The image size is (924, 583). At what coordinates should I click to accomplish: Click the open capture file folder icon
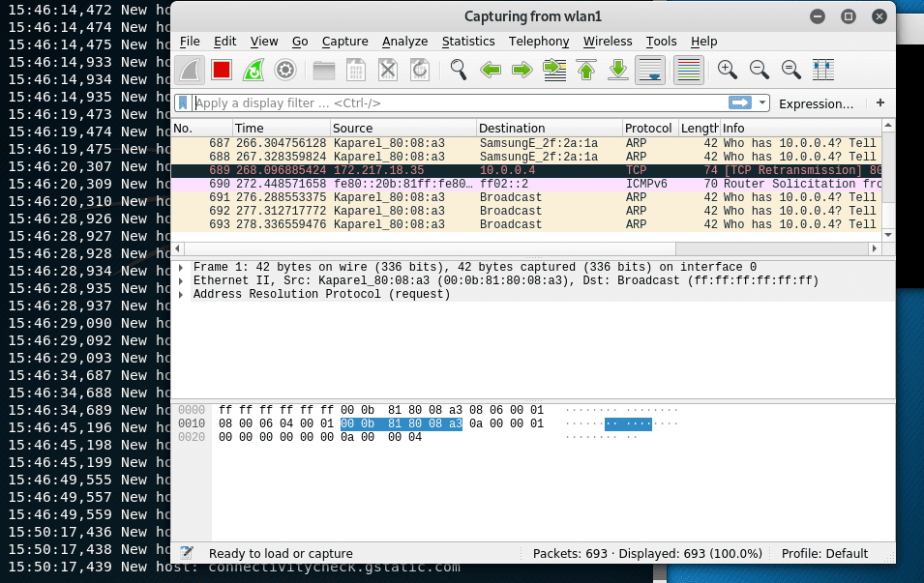(x=323, y=70)
